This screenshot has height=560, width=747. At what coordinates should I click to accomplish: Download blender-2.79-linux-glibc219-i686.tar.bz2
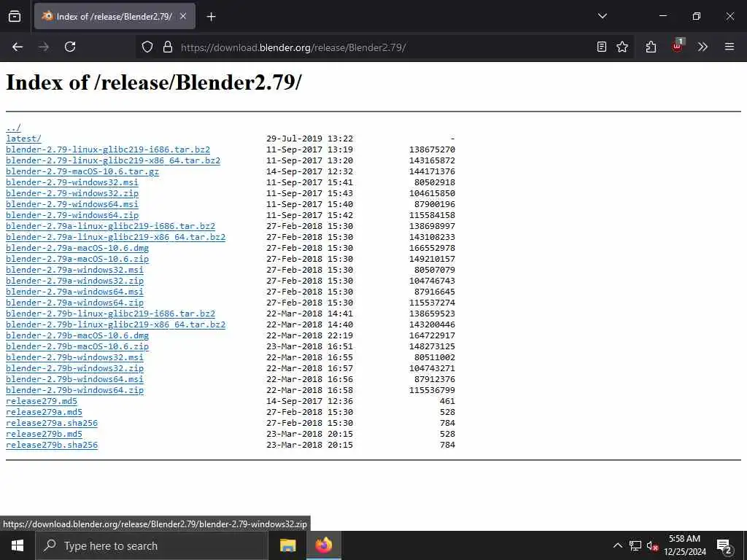108,149
